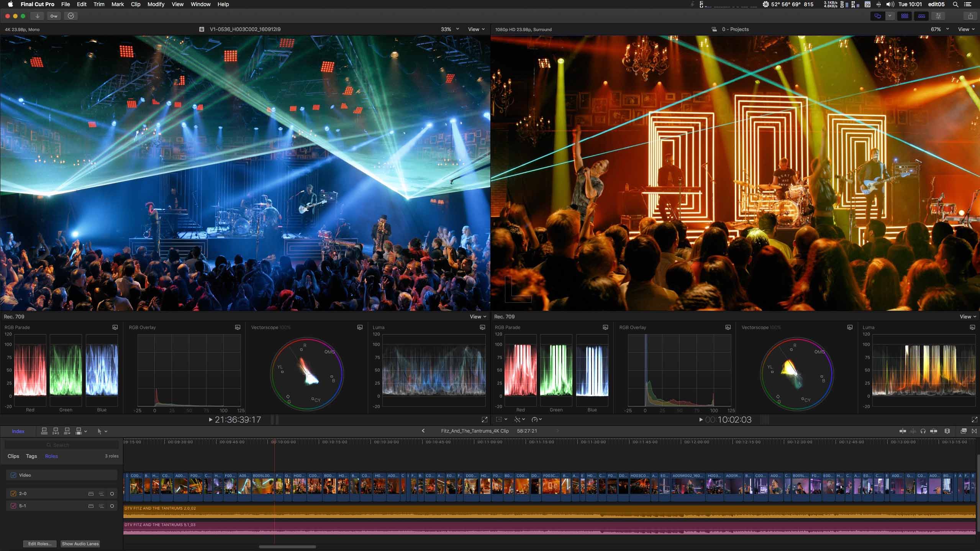Open the transform tools pop-up under right viewer
Image resolution: width=980 pixels, height=551 pixels.
point(501,420)
